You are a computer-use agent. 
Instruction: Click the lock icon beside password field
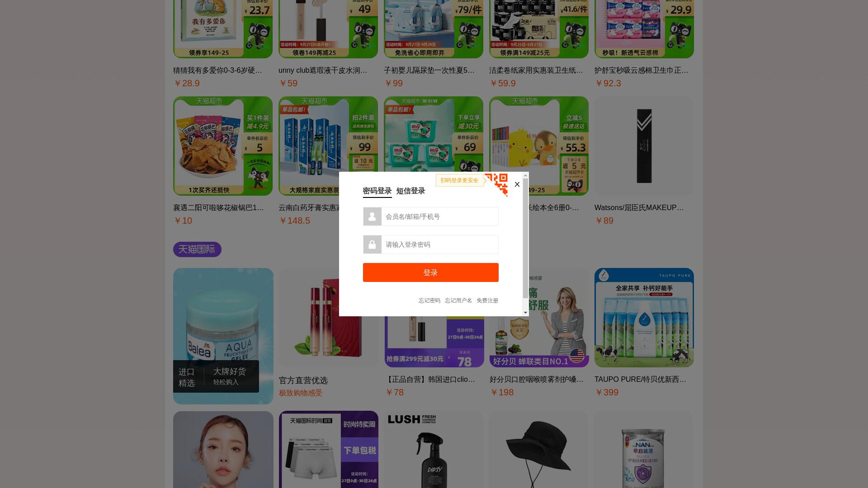click(372, 244)
